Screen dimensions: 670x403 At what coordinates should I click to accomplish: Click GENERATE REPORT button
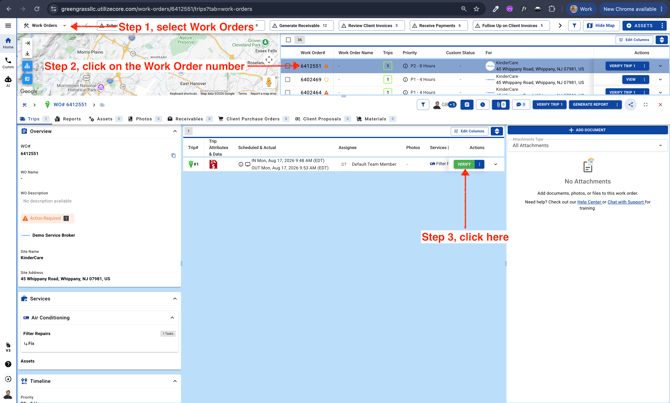(x=591, y=105)
